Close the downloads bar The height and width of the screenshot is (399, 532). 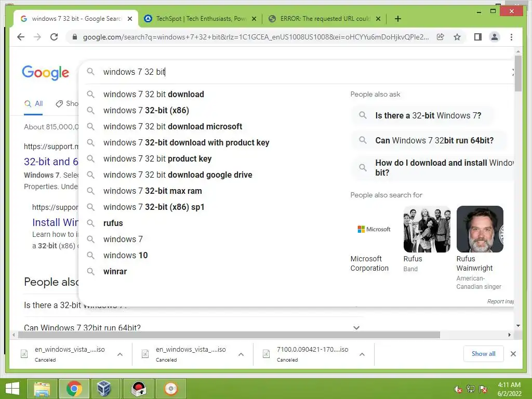click(x=513, y=354)
